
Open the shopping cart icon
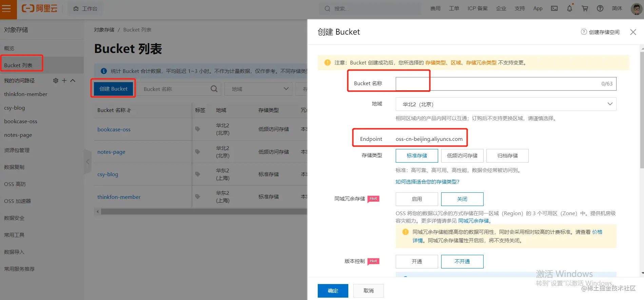(585, 8)
